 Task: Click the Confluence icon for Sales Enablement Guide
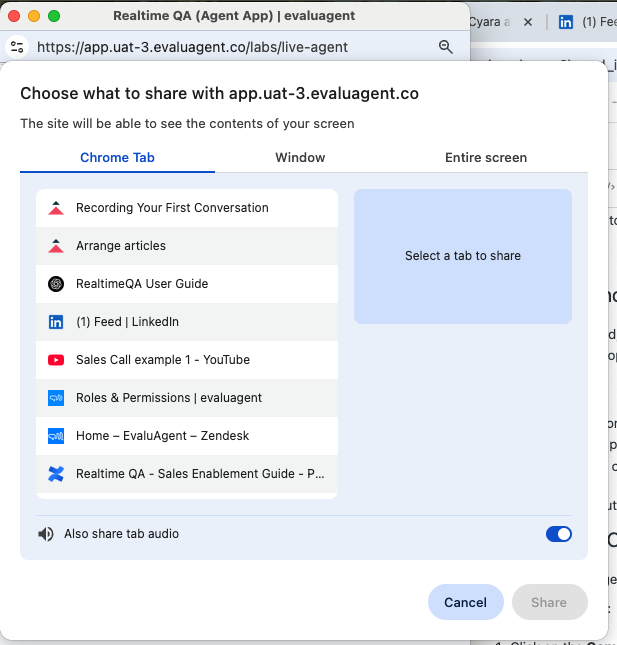pos(56,474)
